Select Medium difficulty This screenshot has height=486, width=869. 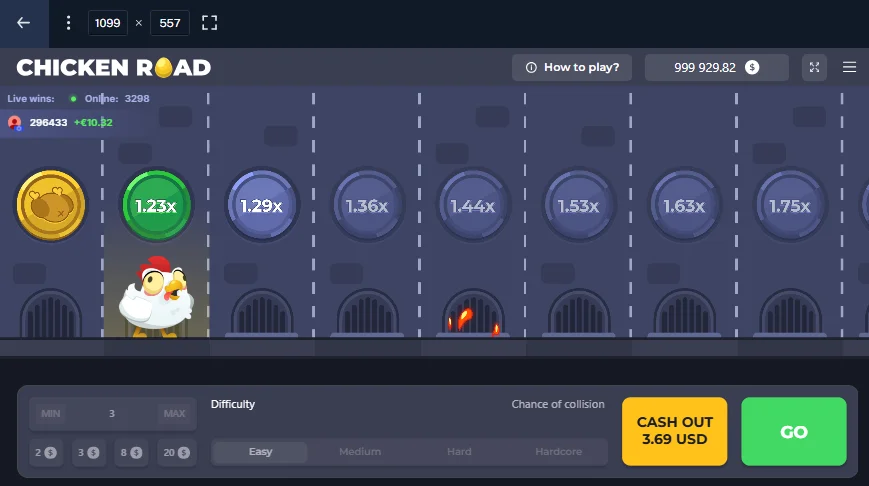(360, 452)
